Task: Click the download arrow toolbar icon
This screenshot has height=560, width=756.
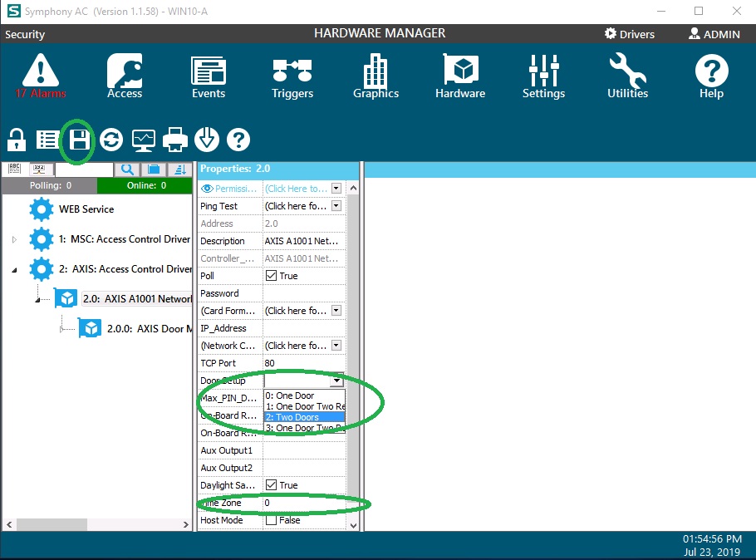Action: [207, 140]
